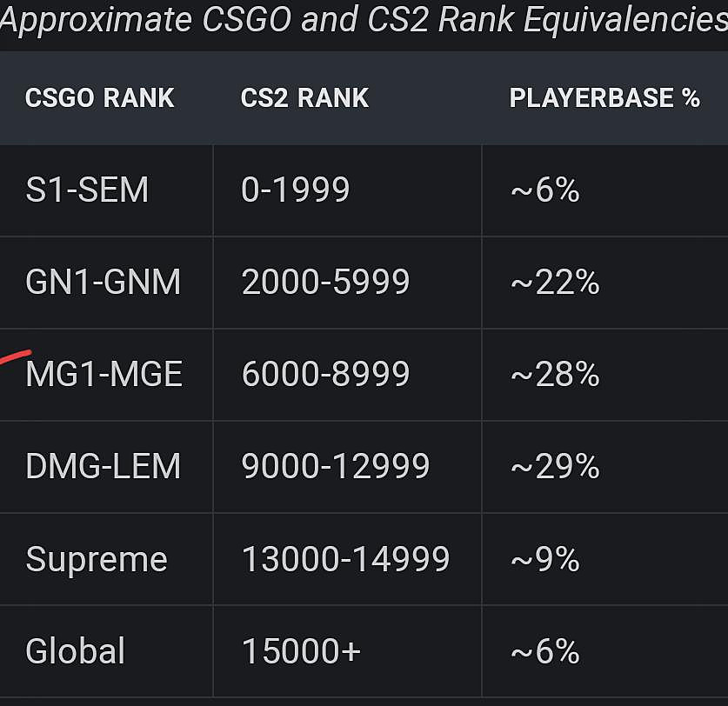Select the 9000-12999 rating range
The width and height of the screenshot is (728, 706).
point(336,467)
